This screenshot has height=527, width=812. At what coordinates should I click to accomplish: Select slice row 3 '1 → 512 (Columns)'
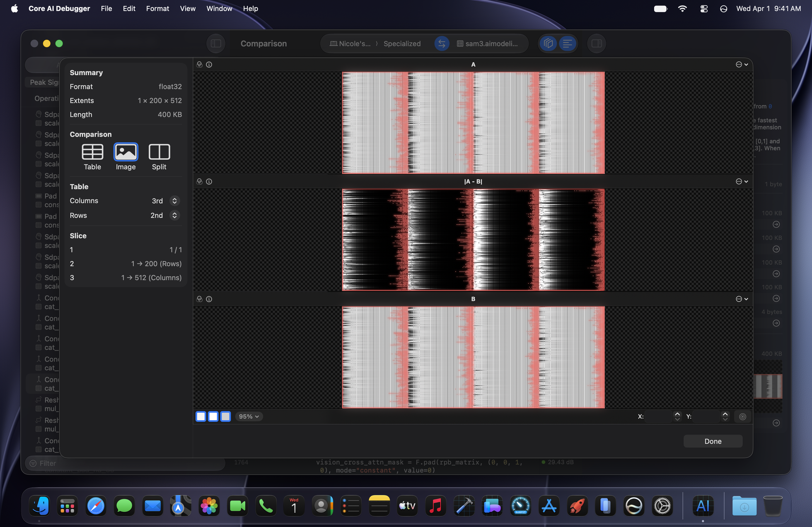[x=126, y=278]
